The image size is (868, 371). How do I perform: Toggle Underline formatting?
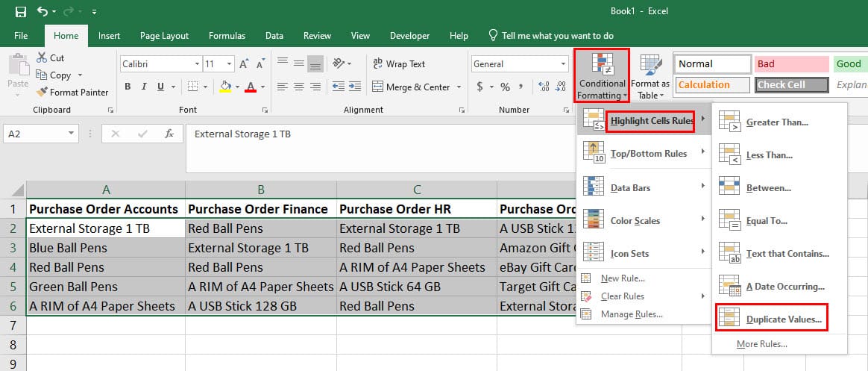pyautogui.click(x=160, y=87)
